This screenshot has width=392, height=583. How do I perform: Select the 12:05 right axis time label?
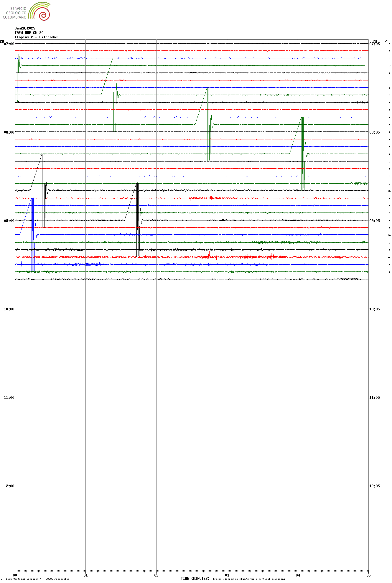(375, 486)
